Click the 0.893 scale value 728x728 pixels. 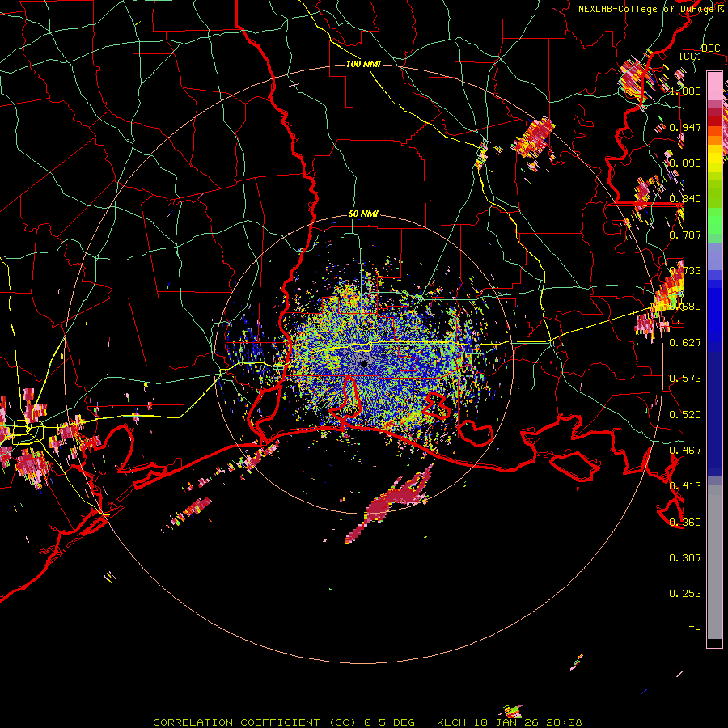685,163
